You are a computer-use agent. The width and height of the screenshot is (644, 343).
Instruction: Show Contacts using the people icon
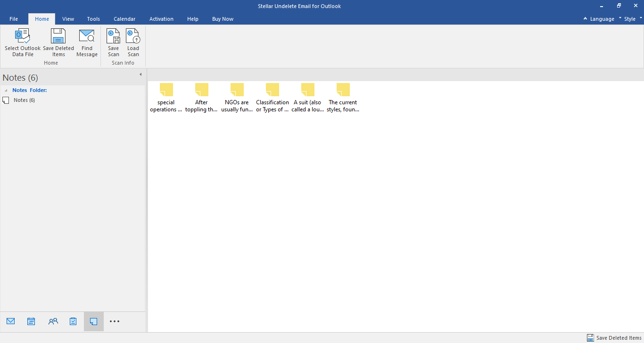click(x=53, y=321)
